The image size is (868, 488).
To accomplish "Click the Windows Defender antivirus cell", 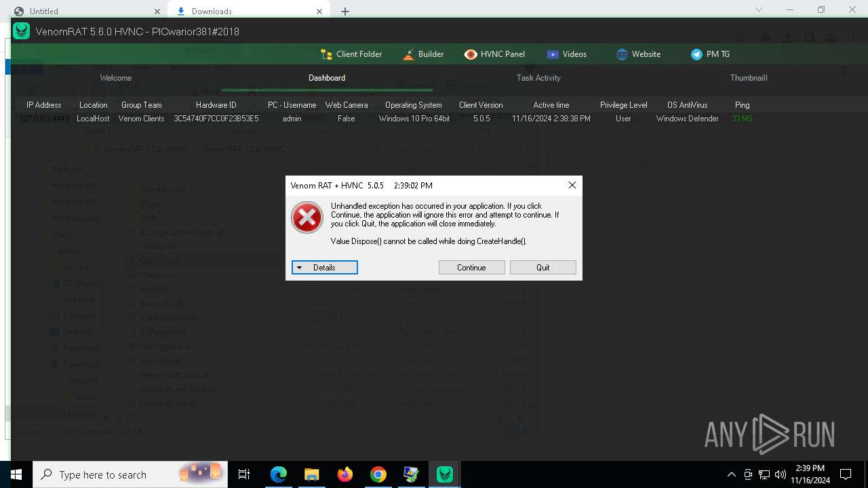I will pyautogui.click(x=687, y=119).
